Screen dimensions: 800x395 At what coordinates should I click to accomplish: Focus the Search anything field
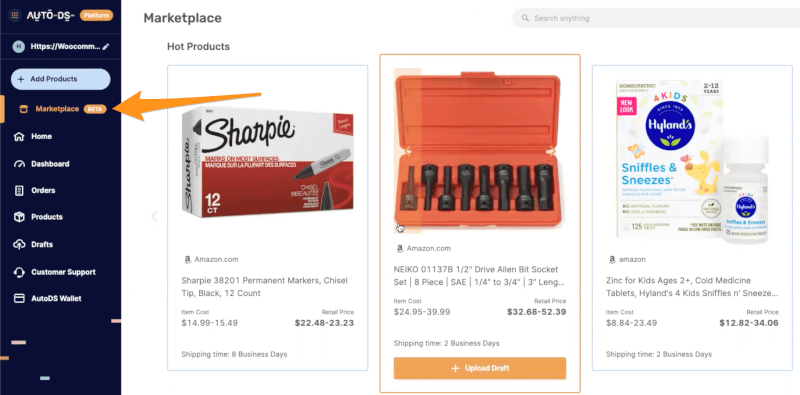[x=656, y=18]
